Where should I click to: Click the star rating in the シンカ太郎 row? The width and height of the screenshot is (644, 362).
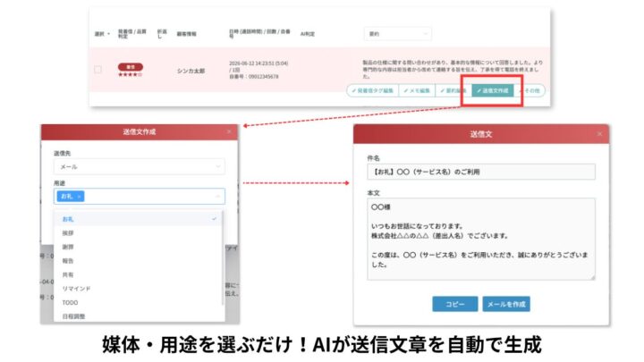click(131, 75)
